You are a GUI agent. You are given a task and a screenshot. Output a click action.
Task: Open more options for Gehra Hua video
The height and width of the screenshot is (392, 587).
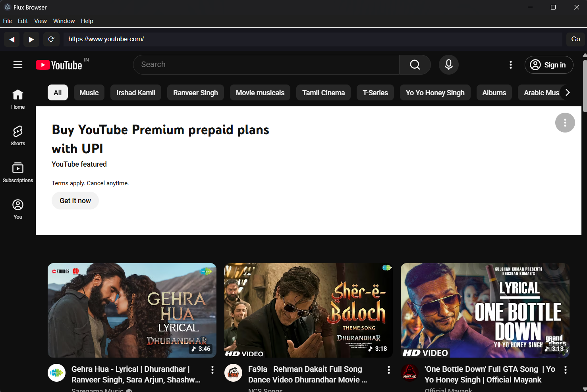pos(212,370)
